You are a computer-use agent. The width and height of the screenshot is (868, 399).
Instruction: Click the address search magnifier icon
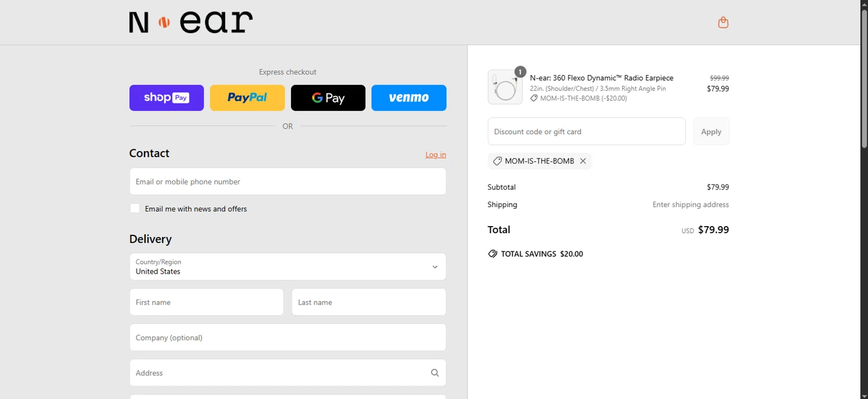pyautogui.click(x=435, y=373)
